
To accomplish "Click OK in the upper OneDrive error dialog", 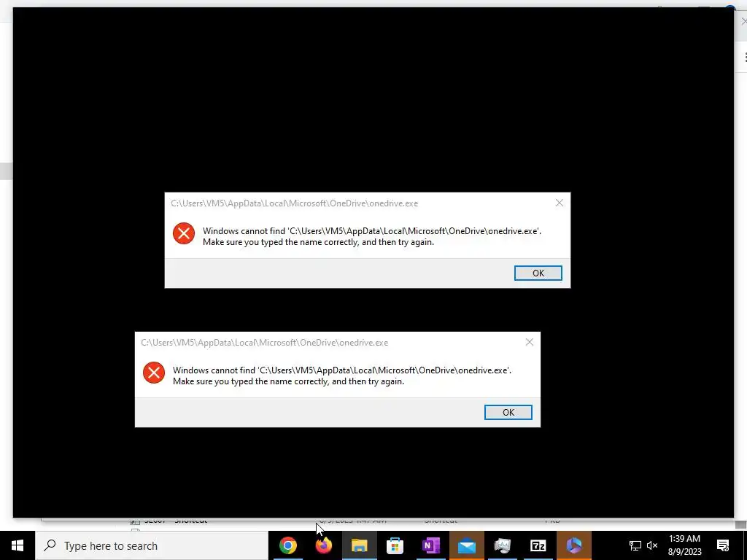I will tap(538, 273).
